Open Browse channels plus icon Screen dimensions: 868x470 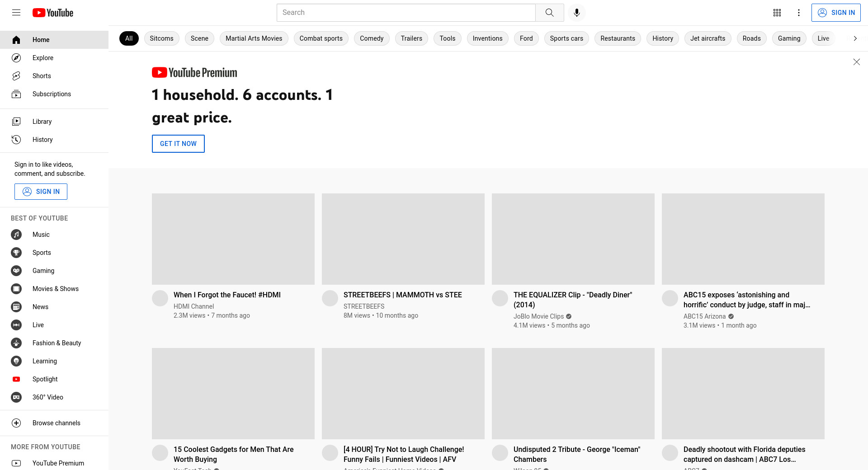click(x=16, y=423)
